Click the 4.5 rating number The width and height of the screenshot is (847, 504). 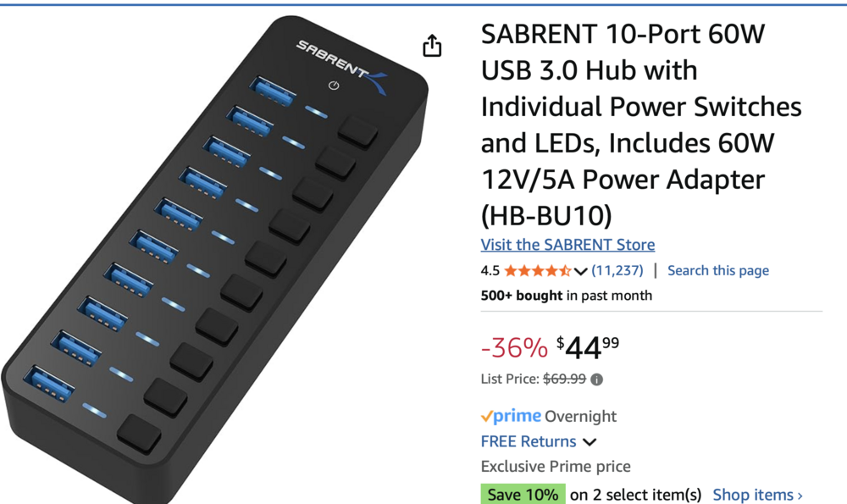pyautogui.click(x=490, y=271)
